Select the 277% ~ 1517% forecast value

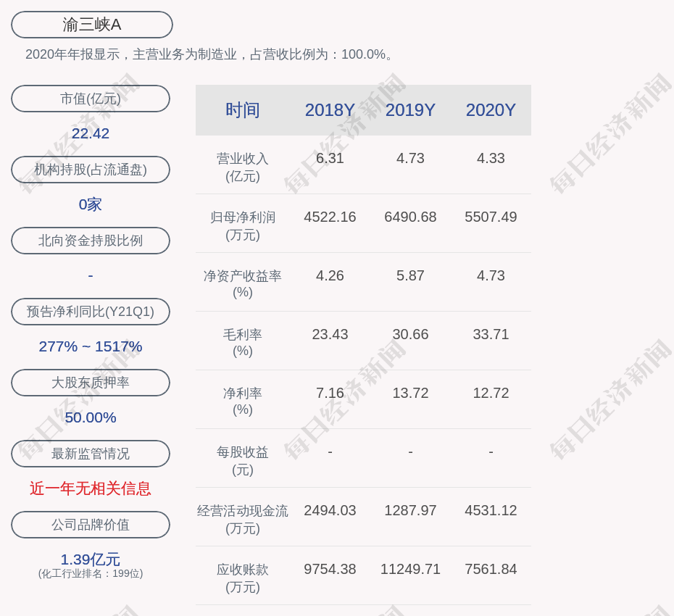(x=91, y=346)
